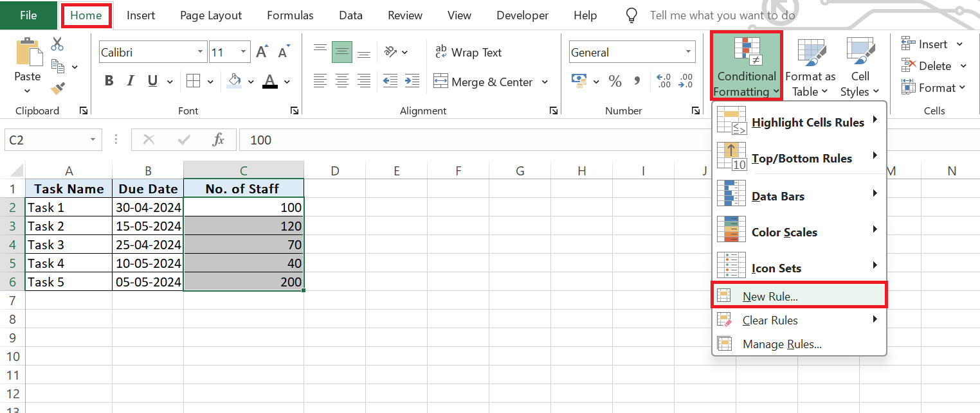980x413 pixels.
Task: Choose New Rule from the menu
Action: point(799,296)
